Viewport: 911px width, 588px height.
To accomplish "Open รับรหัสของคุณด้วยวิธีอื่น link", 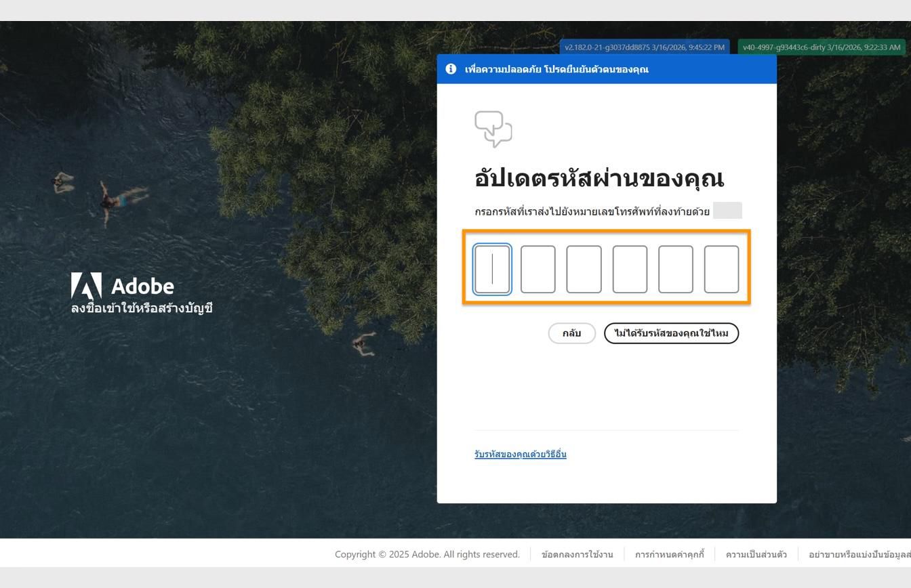I will click(521, 454).
